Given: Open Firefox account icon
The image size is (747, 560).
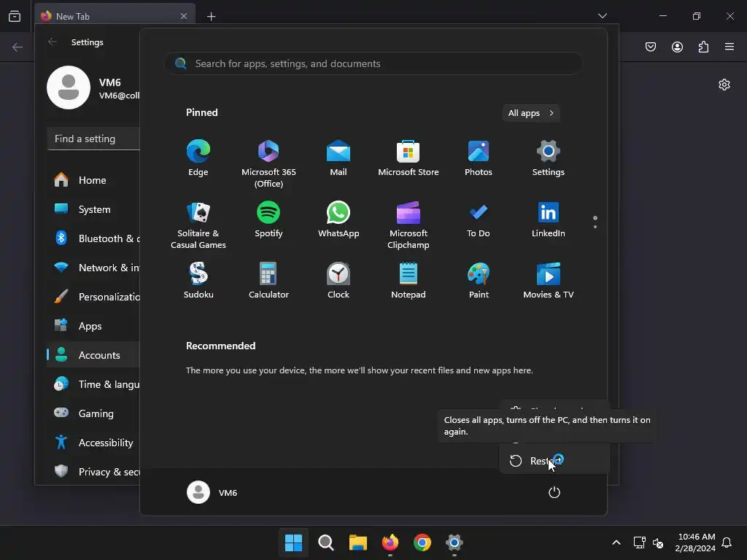Looking at the screenshot, I should [x=677, y=47].
